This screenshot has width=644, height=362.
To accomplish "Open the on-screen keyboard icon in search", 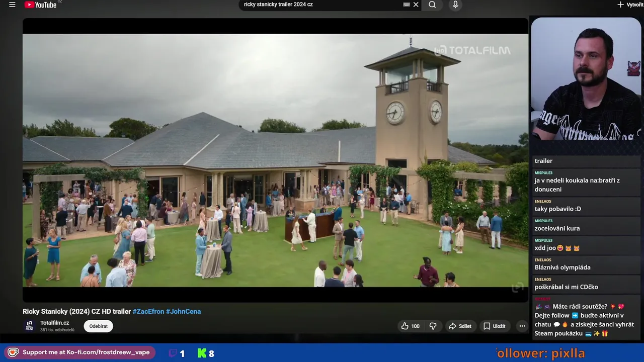I will click(407, 5).
